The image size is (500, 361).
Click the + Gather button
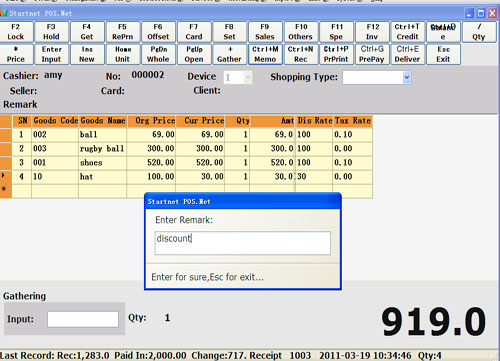(229, 54)
